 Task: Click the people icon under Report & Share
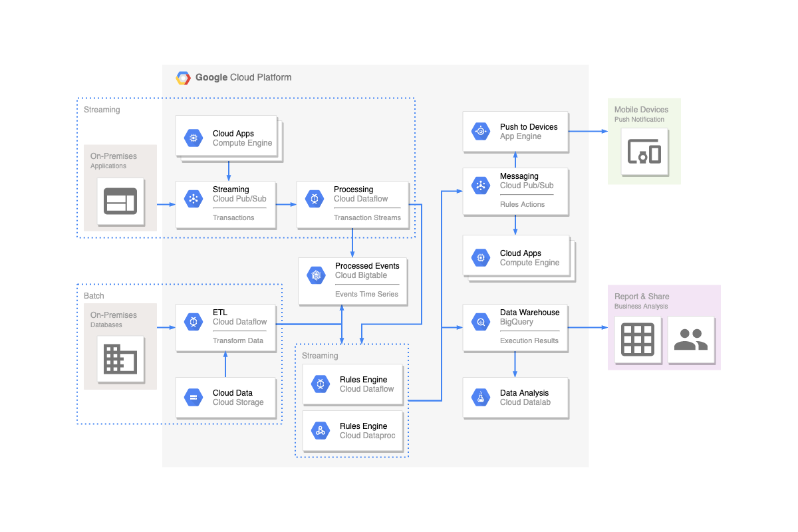coord(691,339)
